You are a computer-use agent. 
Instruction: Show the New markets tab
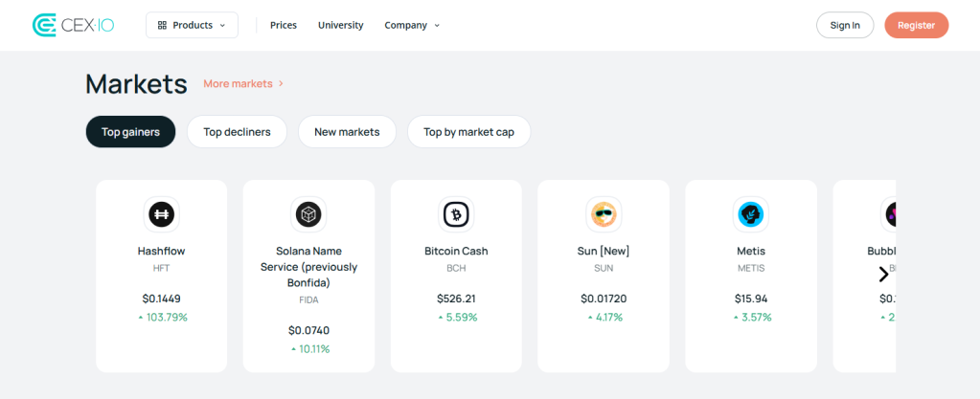tap(347, 132)
